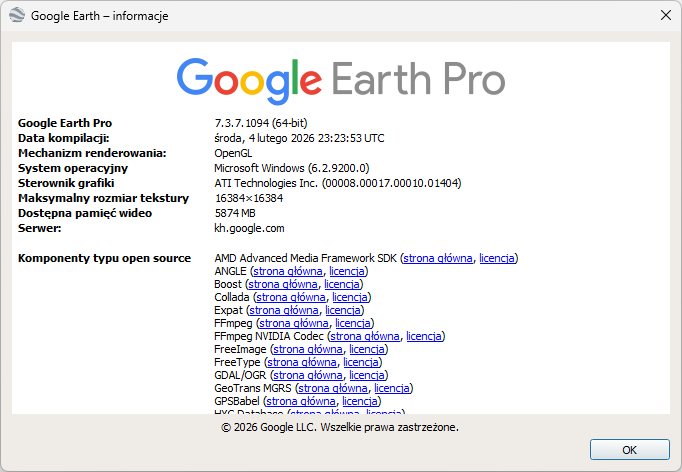Click the OpenGL renderer value
Image resolution: width=682 pixels, height=472 pixels.
[x=233, y=153]
